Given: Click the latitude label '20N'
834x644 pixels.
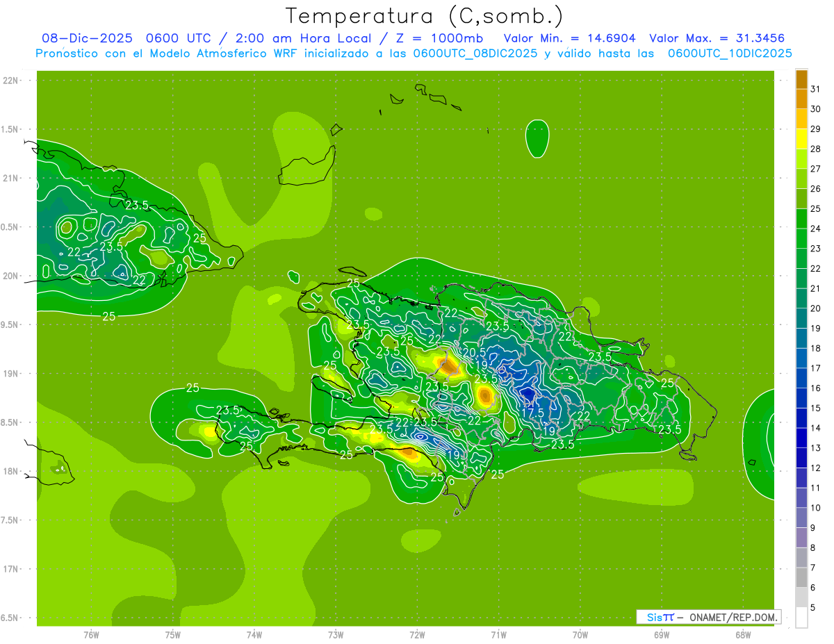Looking at the screenshot, I should point(11,276).
